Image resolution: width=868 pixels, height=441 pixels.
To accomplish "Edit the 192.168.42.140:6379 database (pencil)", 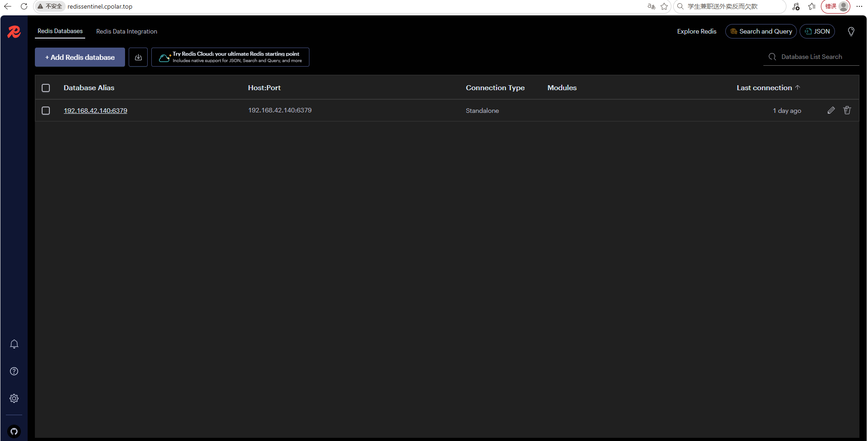I will [831, 110].
